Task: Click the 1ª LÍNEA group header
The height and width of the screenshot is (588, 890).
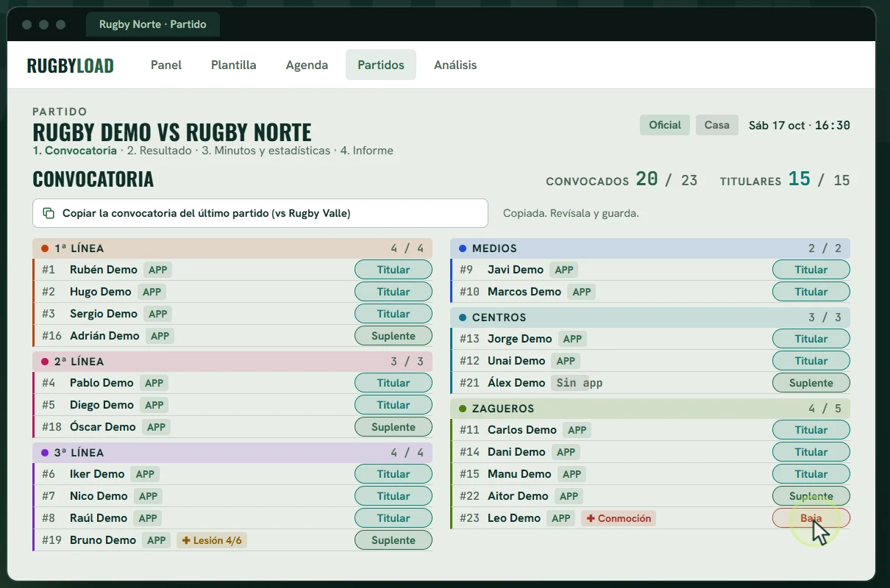Action: 232,248
